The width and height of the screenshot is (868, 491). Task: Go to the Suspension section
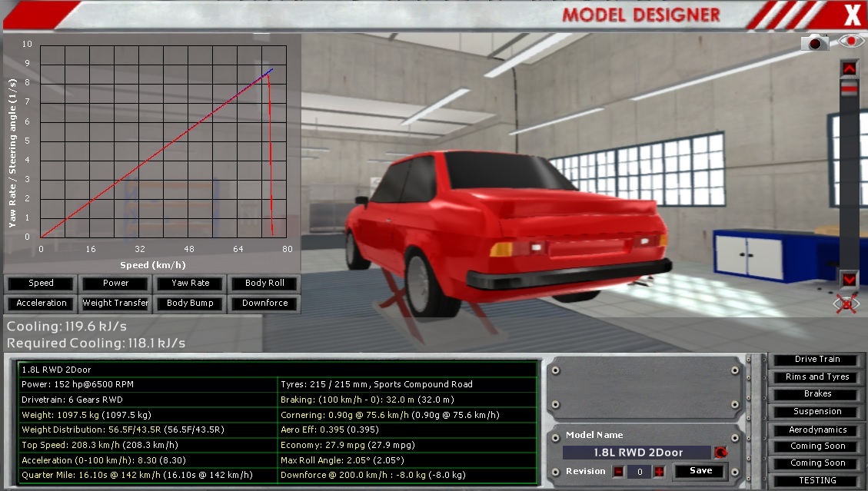click(x=817, y=411)
